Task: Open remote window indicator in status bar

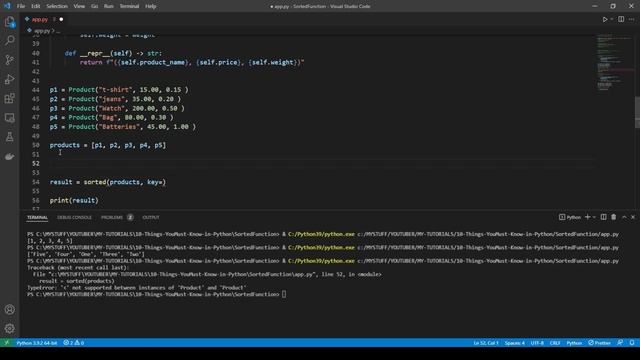Action: point(6,343)
